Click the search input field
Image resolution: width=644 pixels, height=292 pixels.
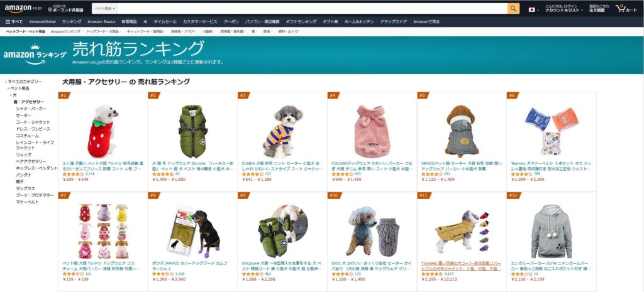(x=312, y=9)
